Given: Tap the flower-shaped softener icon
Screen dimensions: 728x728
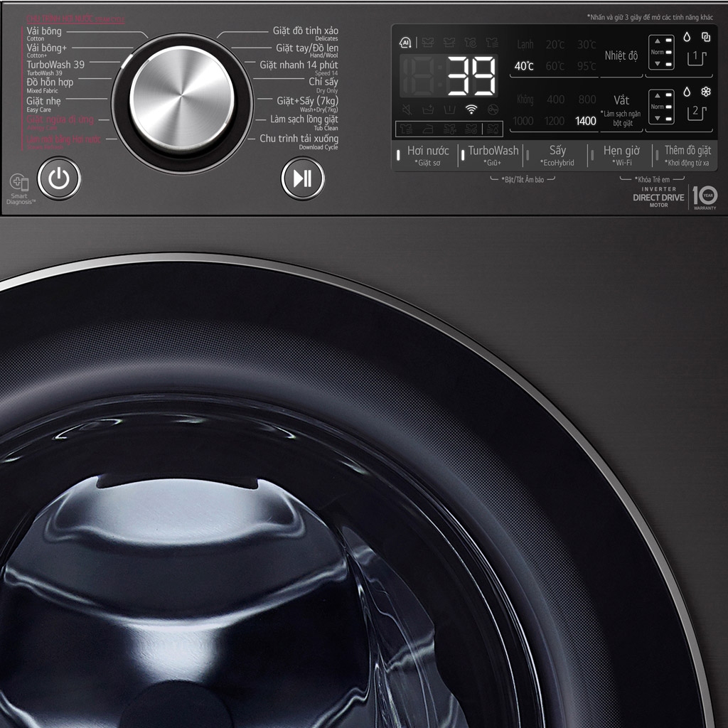Looking at the screenshot, I should tap(705, 92).
